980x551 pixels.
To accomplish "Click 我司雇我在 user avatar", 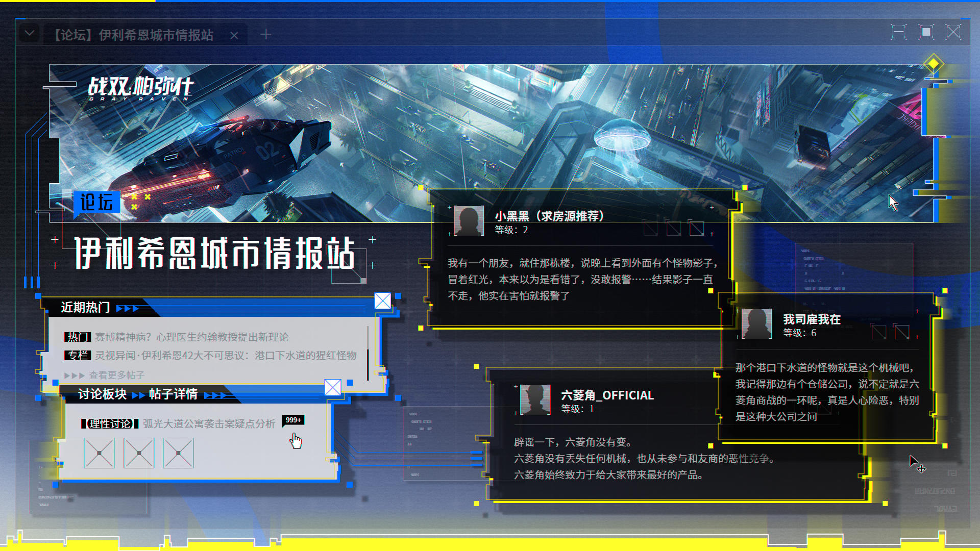I will 756,324.
